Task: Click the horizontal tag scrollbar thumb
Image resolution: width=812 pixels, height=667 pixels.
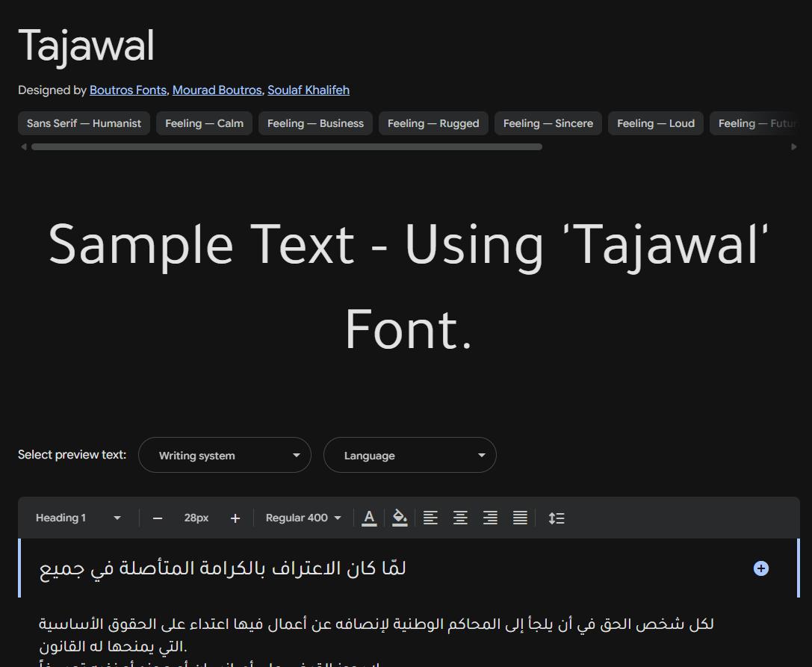Action: (x=287, y=147)
